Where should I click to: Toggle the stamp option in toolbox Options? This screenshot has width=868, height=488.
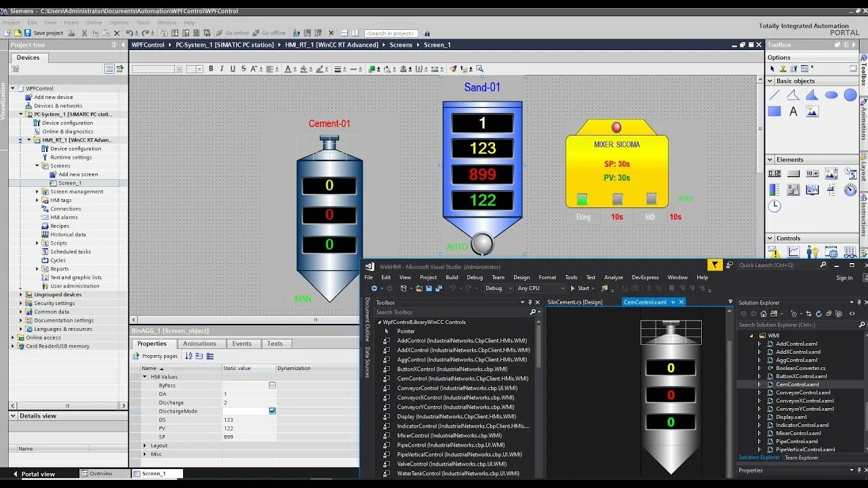coord(783,68)
